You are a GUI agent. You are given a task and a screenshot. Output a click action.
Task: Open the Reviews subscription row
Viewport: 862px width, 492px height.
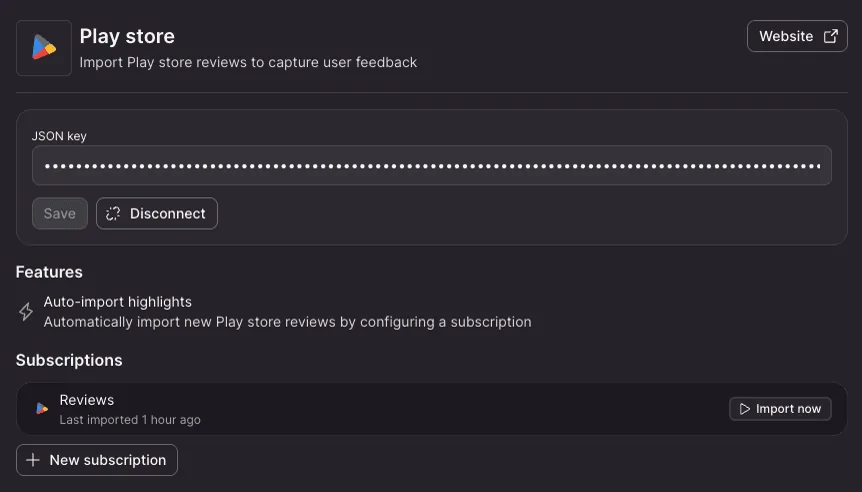[x=432, y=409]
